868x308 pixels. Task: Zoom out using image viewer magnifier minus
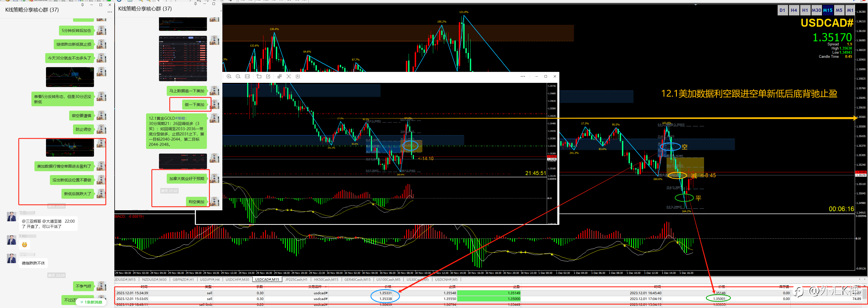click(238, 77)
